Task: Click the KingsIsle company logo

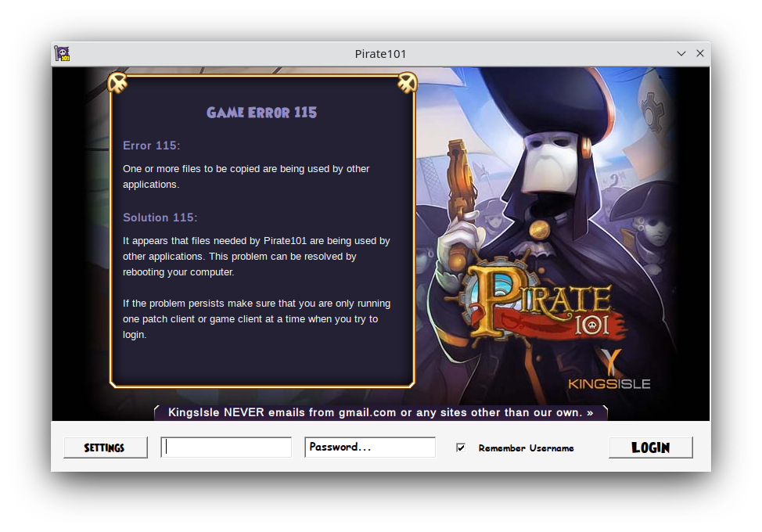Action: [x=609, y=371]
